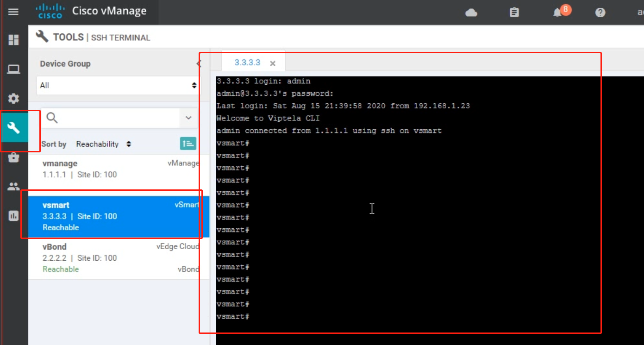Click the '3.3.3.3 login: admin' line
Screen dimensions: 644x345
click(x=263, y=81)
